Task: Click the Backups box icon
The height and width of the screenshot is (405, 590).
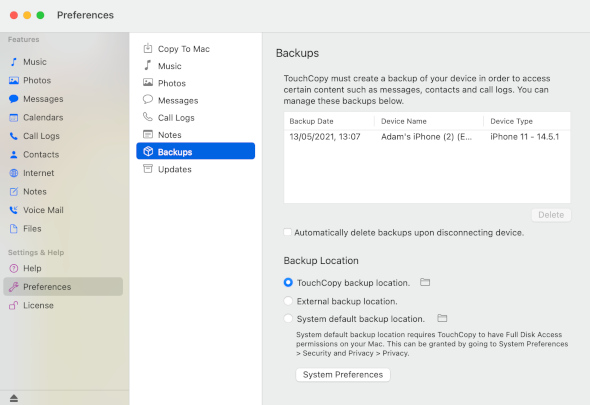Action: coord(148,151)
